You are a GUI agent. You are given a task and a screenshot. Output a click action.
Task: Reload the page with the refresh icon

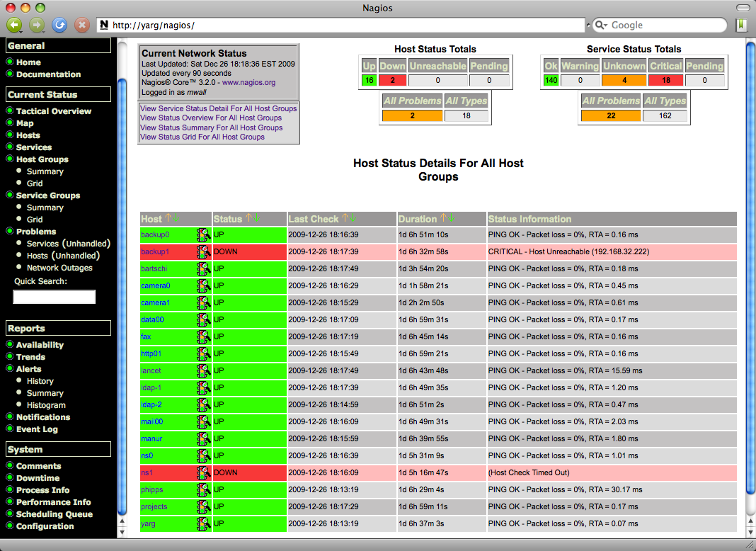59,25
